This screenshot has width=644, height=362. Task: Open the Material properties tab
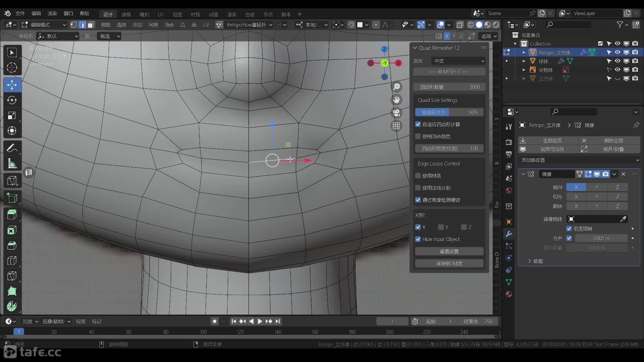click(x=509, y=294)
